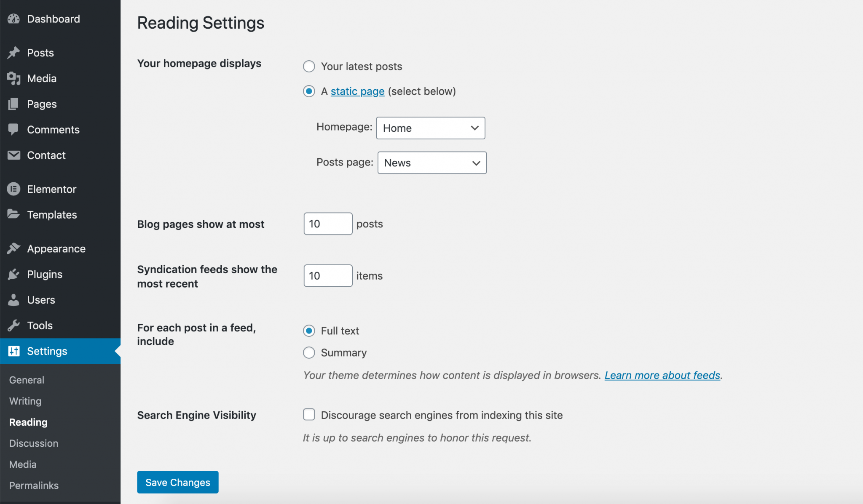Open Writing settings submenu
The width and height of the screenshot is (863, 504).
(25, 401)
